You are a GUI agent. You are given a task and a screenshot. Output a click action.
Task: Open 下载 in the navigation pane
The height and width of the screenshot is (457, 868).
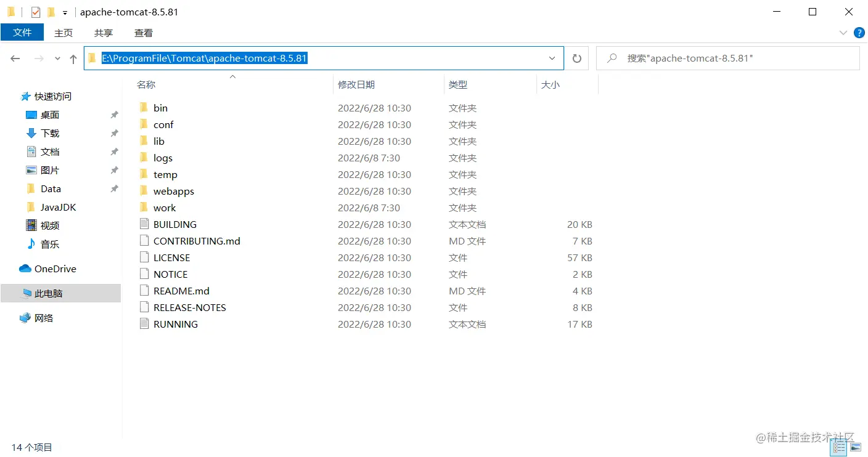50,134
